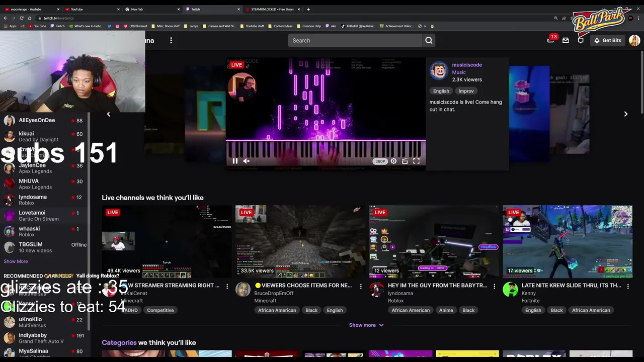This screenshot has width=644, height=362.
Task: Switch to mooniereaps YouTube browser tab
Action: pyautogui.click(x=32, y=9)
